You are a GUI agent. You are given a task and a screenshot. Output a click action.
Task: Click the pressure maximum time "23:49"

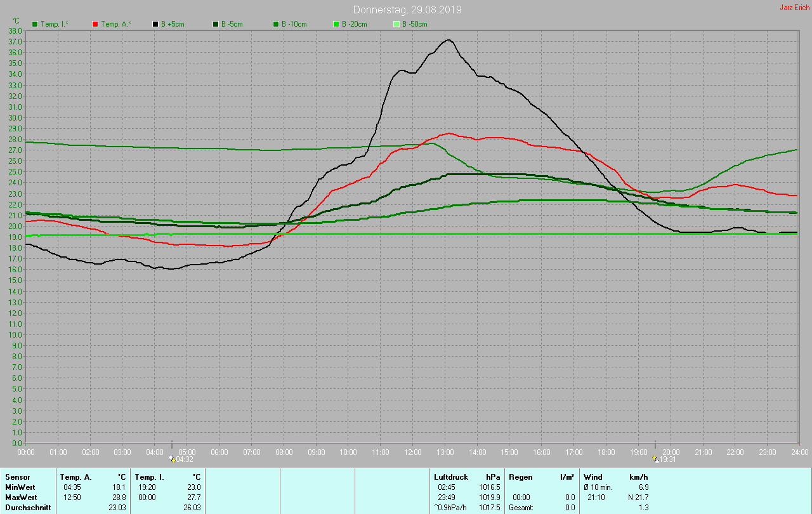[x=447, y=498]
